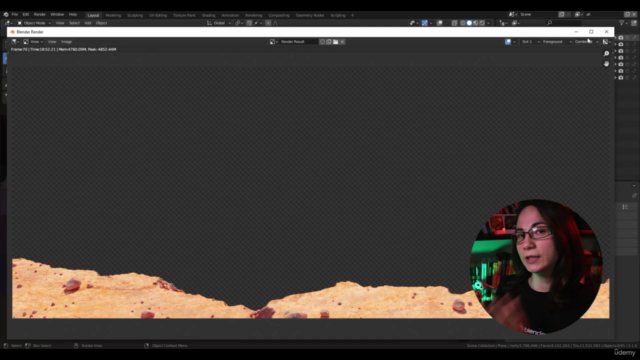
Task: Add a new workspace with plus button
Action: (x=353, y=15)
